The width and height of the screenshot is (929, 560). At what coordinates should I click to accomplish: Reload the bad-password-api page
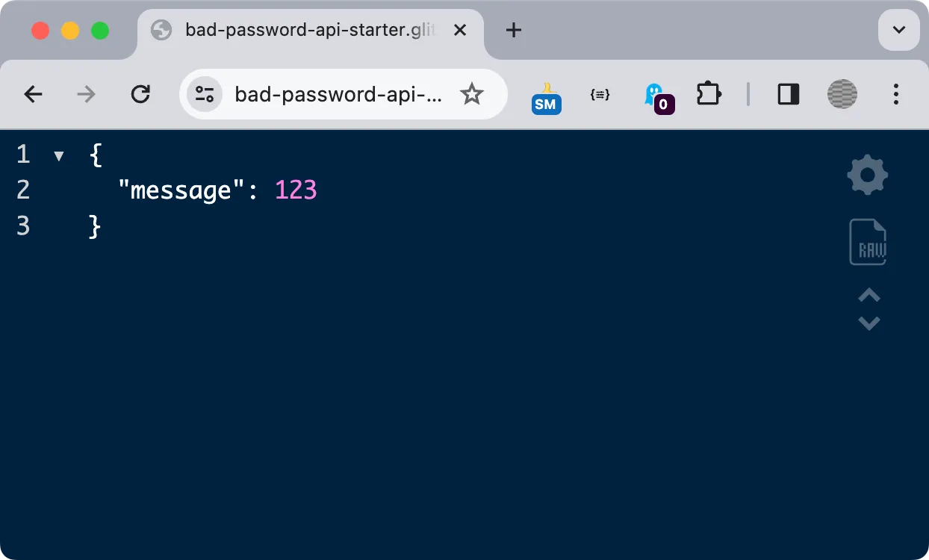tap(140, 94)
